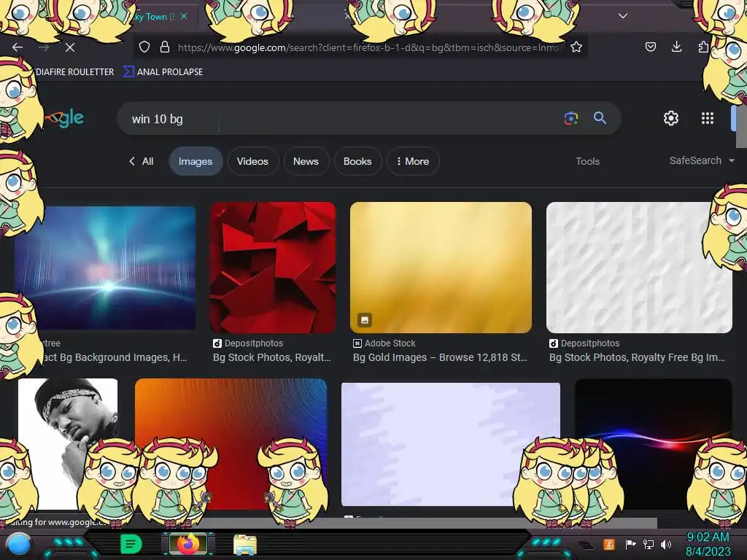This screenshot has width=747, height=560.
Task: Open the Google apps grid
Action: coord(708,118)
